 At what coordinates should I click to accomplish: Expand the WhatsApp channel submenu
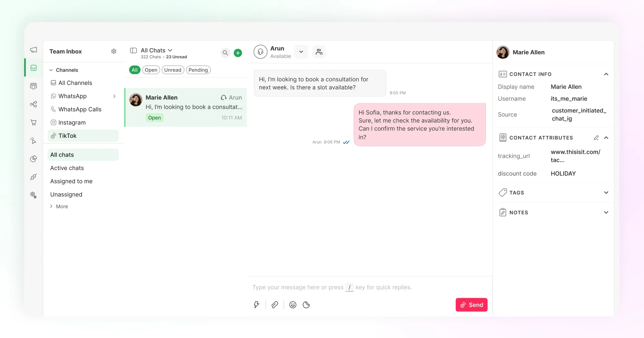pos(114,96)
